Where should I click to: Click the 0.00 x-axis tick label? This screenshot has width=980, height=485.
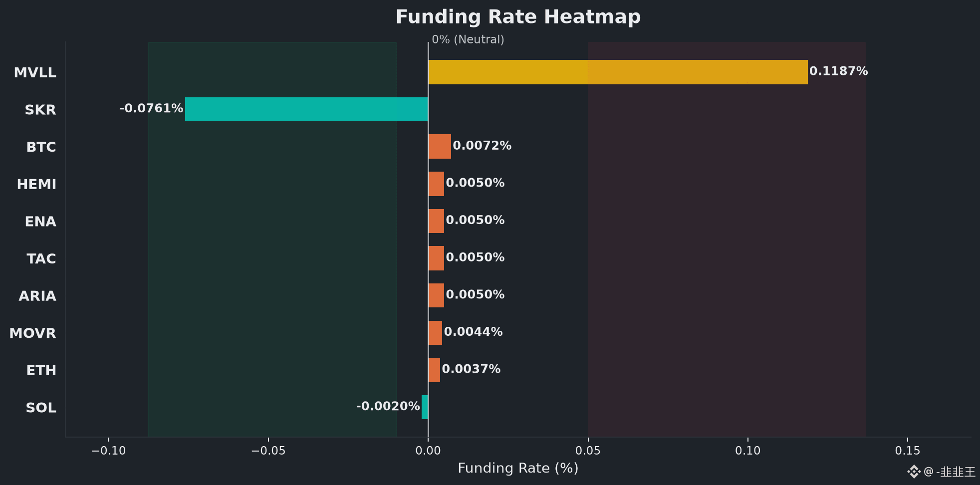pyautogui.click(x=428, y=451)
